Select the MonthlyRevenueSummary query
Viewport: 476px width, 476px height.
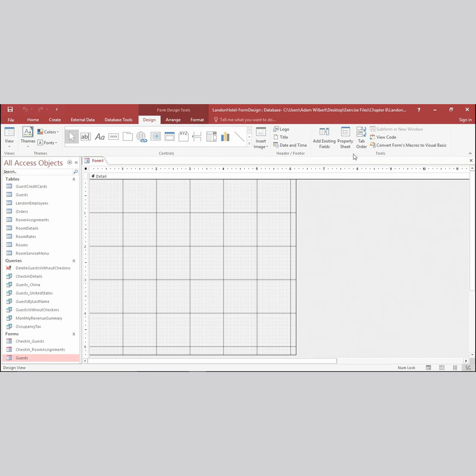pyautogui.click(x=39, y=318)
